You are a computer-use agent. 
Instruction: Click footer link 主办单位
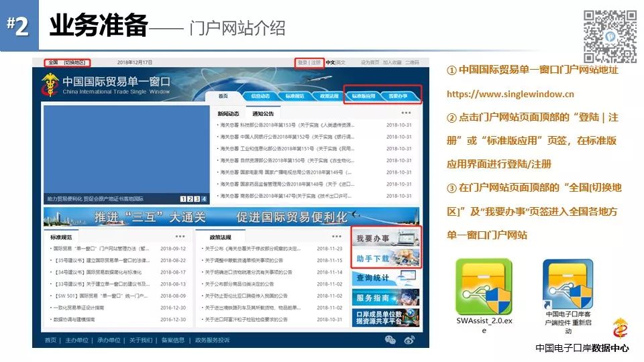[76, 340]
